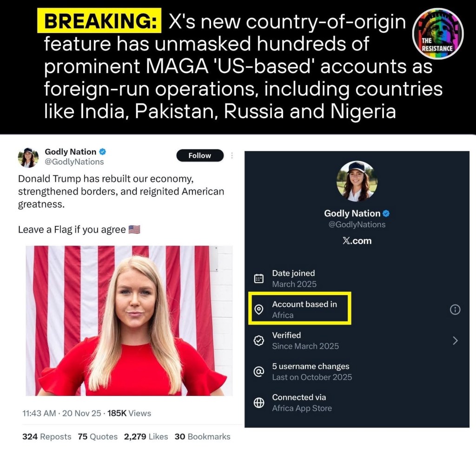The width and height of the screenshot is (476, 469).
Task: Click The Resistance logo badge
Action: point(437,33)
